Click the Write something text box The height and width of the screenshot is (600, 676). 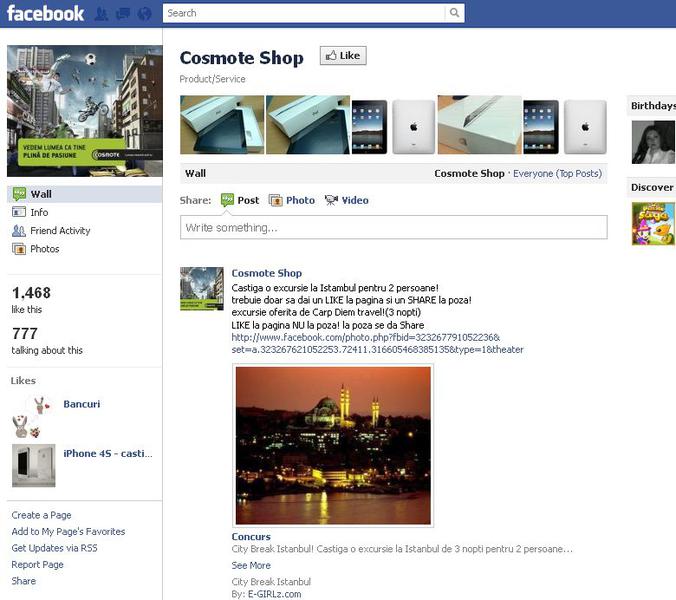point(394,227)
